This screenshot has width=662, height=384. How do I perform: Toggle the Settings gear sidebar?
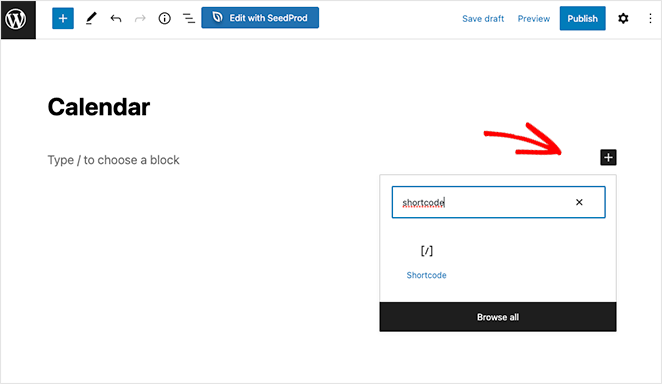tap(623, 19)
